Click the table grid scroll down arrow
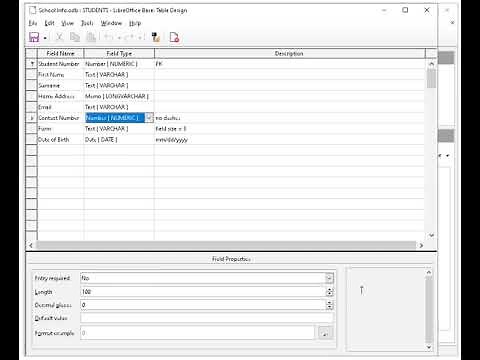This screenshot has height=360, width=480. pos(431,235)
